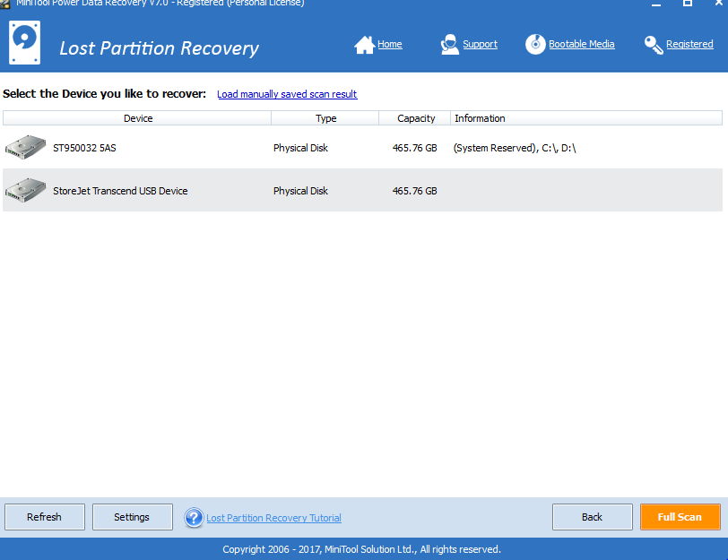Screen dimensions: 728x560
Task: Click the StoreJet Transcend drive icon
Action: (x=25, y=190)
